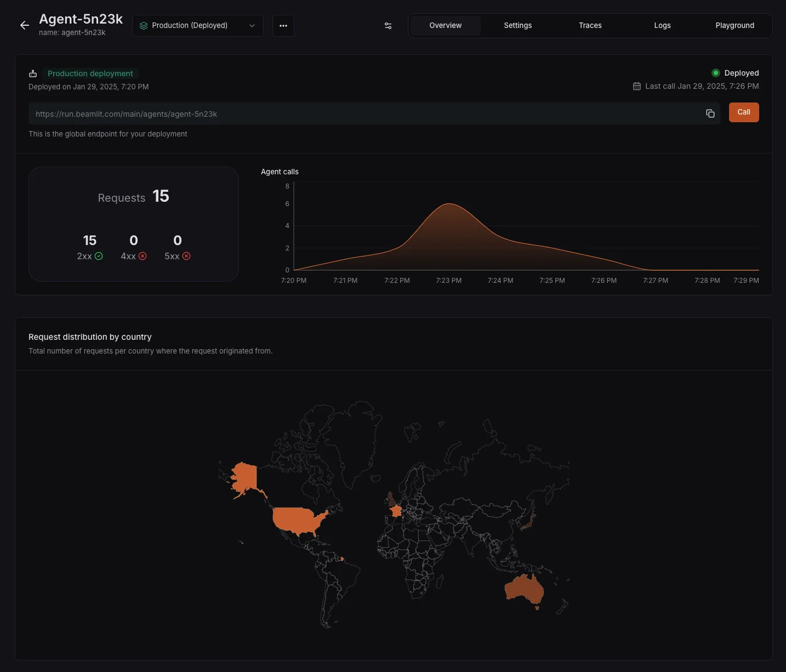Click the layers icon in environment selector

[x=144, y=25]
